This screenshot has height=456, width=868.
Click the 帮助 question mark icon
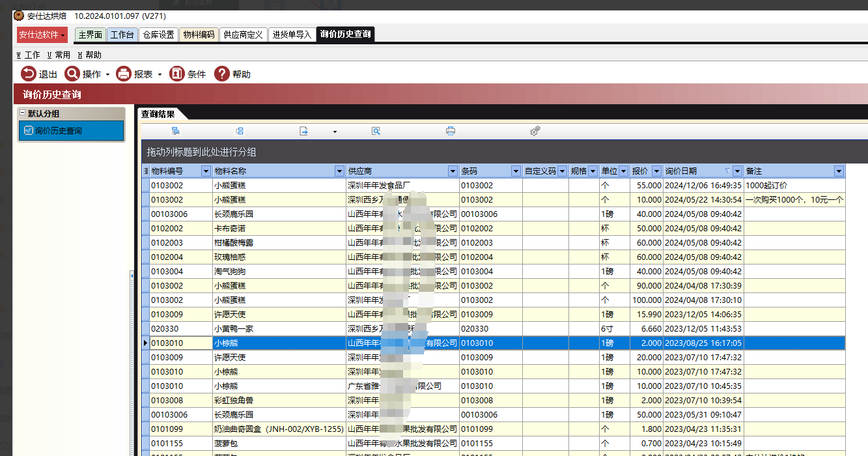[222, 74]
